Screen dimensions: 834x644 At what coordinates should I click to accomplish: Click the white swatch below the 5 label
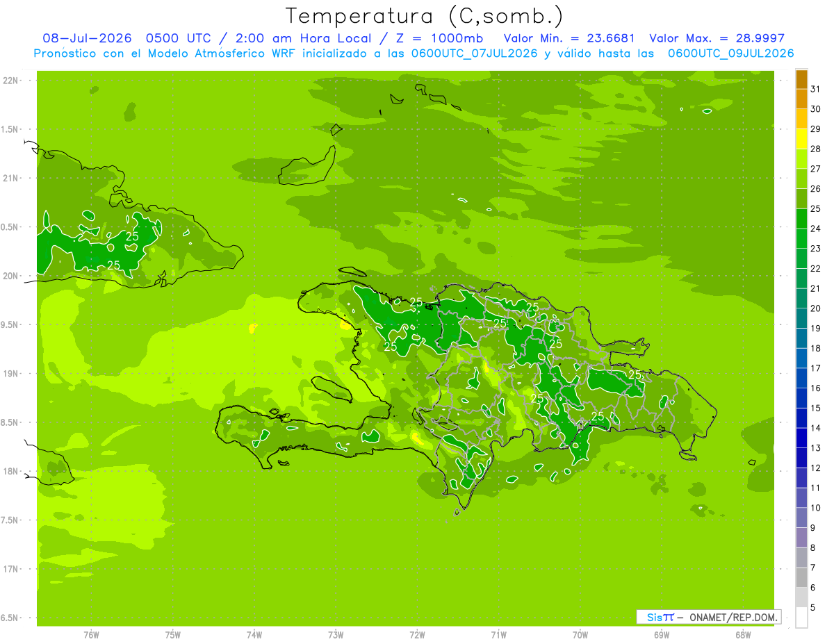click(801, 617)
